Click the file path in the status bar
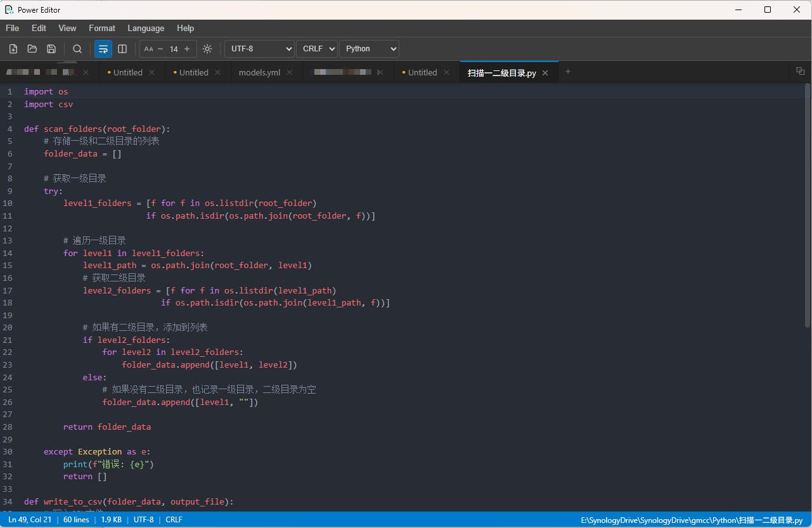The height and width of the screenshot is (528, 812). coord(692,520)
